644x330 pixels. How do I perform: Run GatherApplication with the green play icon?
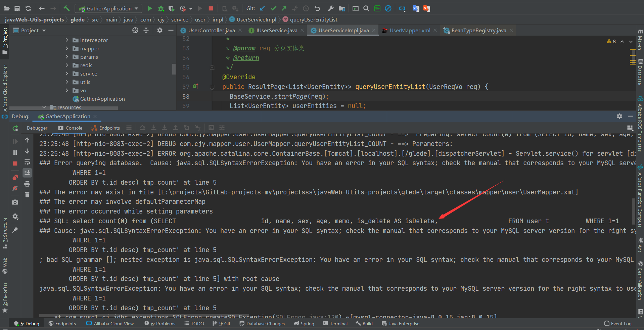(x=150, y=8)
